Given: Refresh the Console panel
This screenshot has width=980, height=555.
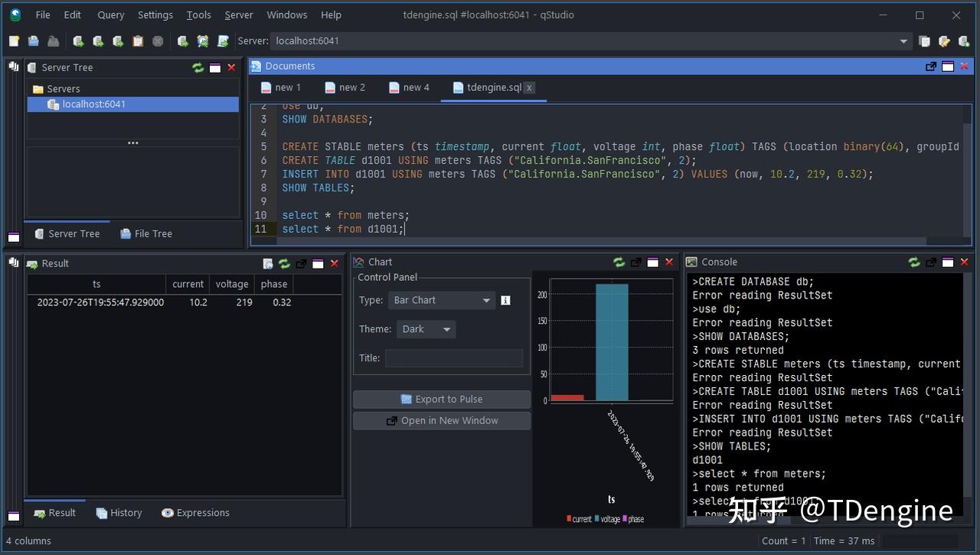Looking at the screenshot, I should [914, 262].
